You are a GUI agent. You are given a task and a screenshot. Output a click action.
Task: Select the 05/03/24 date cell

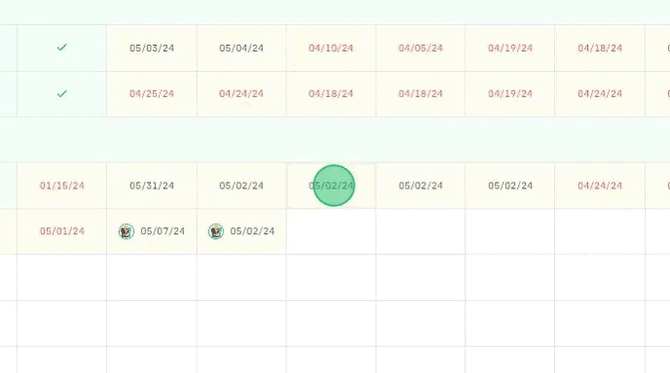(x=152, y=48)
